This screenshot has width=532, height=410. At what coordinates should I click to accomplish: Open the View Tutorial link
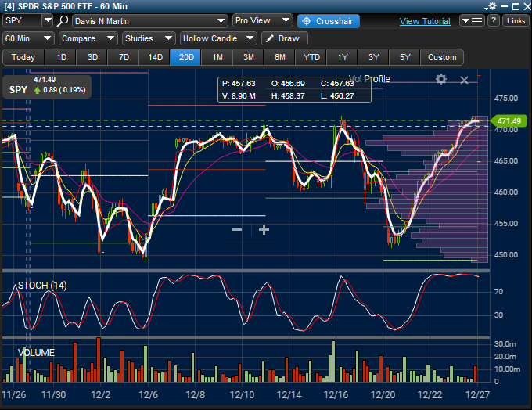click(x=425, y=21)
